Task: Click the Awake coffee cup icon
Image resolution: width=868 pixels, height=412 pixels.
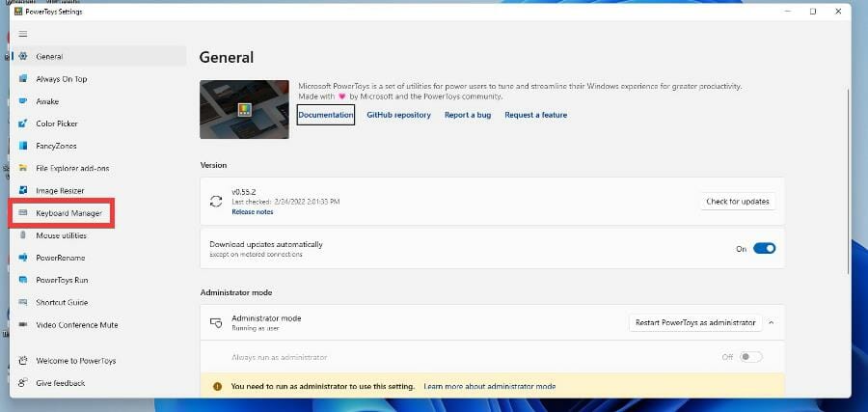Action: [x=23, y=101]
